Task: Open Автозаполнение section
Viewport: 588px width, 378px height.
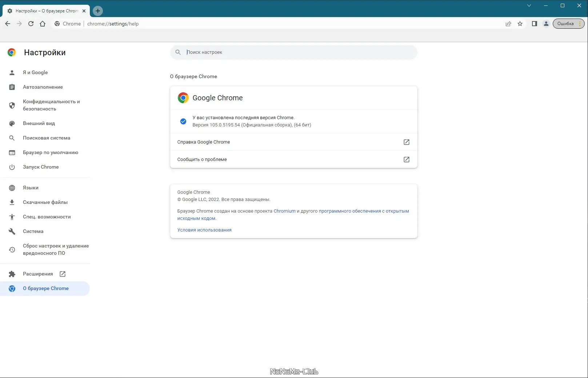Action: coord(45,87)
